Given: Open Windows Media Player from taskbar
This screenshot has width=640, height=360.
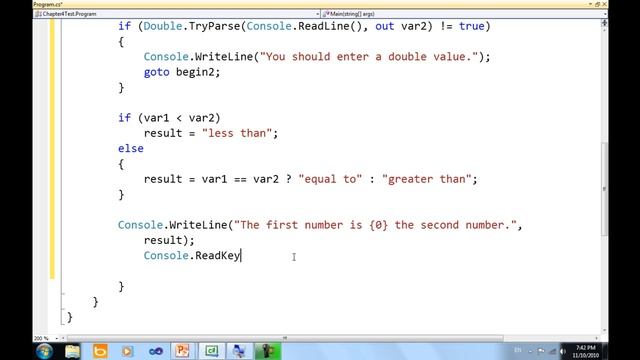Looking at the screenshot, I should (x=127, y=351).
